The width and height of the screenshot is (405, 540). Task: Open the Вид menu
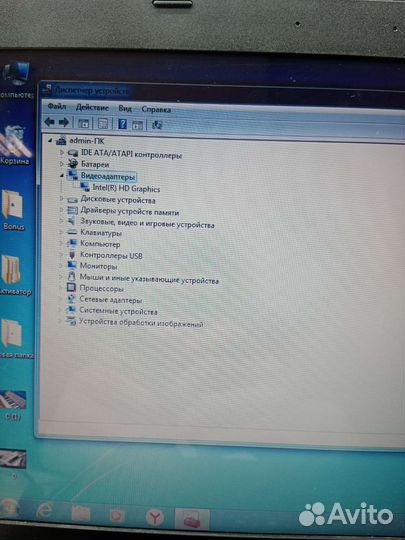(125, 108)
